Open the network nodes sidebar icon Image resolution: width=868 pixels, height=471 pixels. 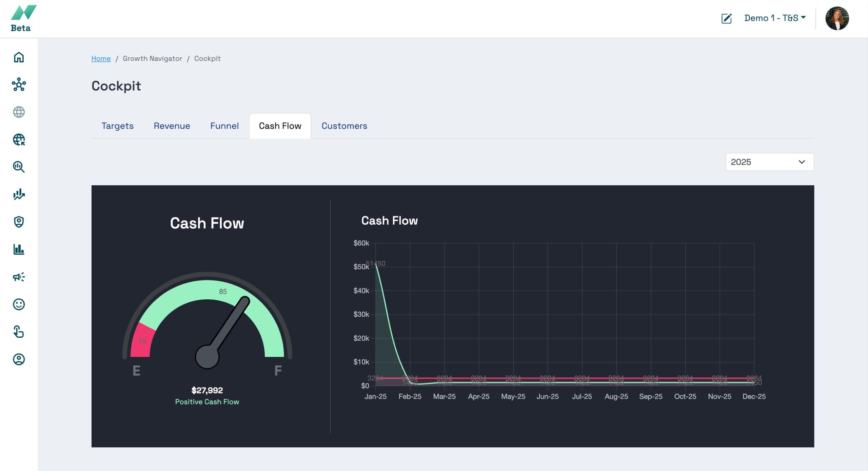pyautogui.click(x=19, y=84)
